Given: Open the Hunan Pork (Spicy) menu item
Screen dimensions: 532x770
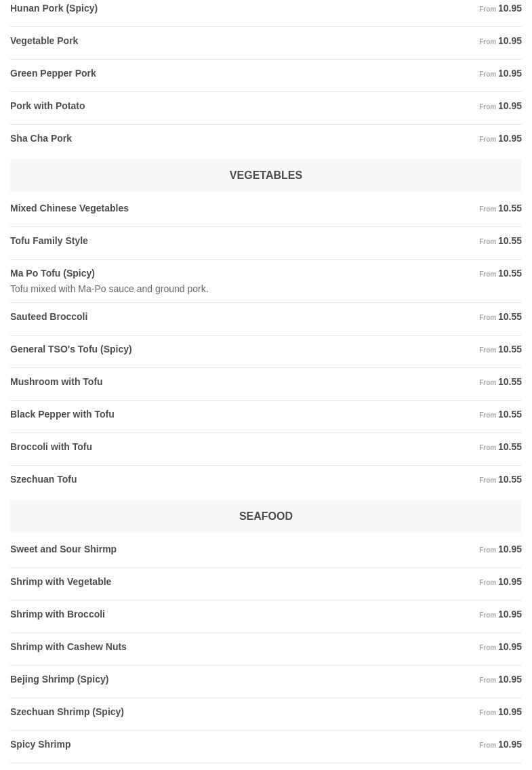Looking at the screenshot, I should (x=54, y=9).
